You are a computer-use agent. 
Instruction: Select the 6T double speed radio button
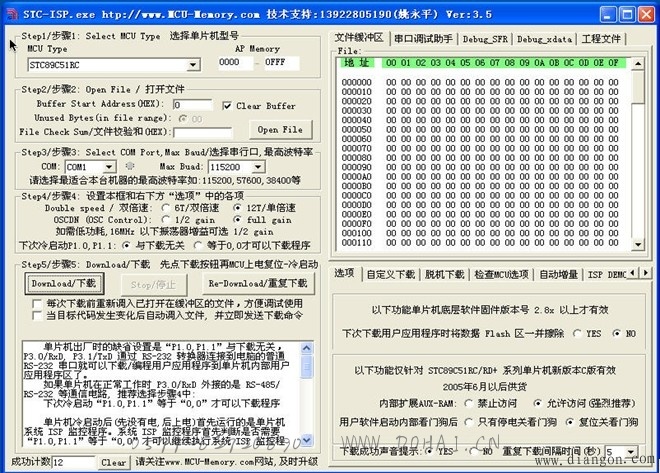(x=166, y=208)
